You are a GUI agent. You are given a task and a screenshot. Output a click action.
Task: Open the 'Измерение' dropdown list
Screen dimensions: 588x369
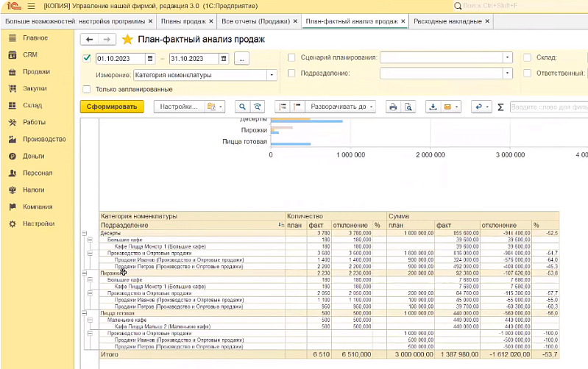click(272, 74)
